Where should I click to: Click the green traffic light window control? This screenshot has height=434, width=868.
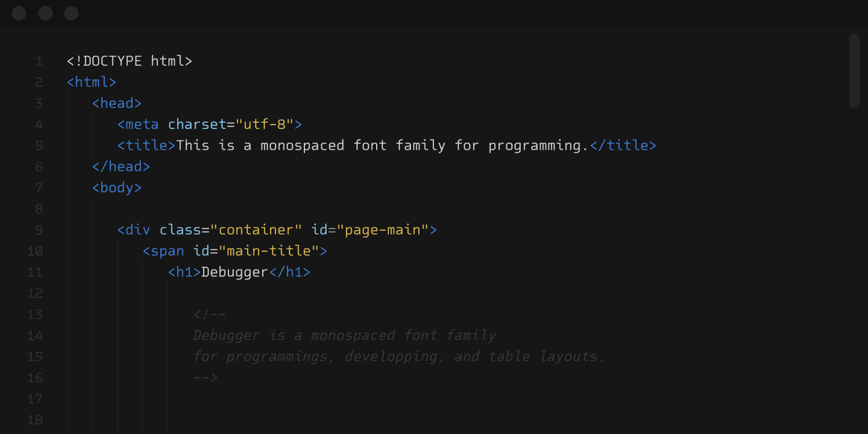pos(71,13)
